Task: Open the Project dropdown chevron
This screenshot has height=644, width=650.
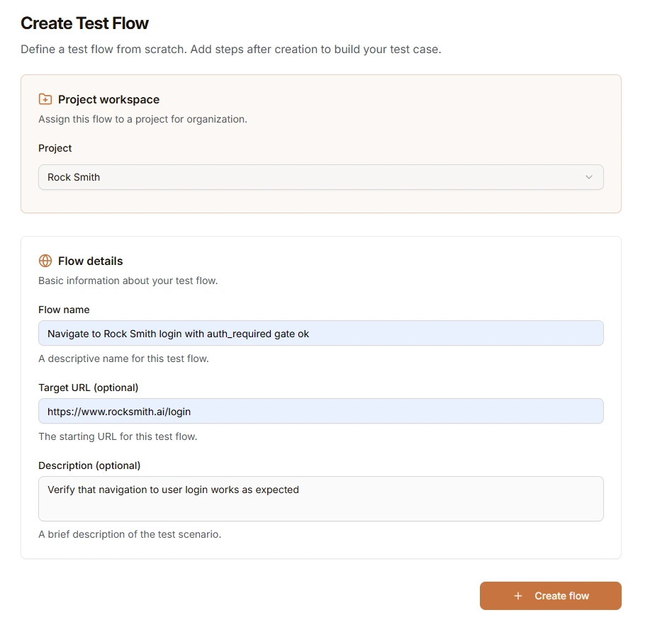Action: point(589,177)
